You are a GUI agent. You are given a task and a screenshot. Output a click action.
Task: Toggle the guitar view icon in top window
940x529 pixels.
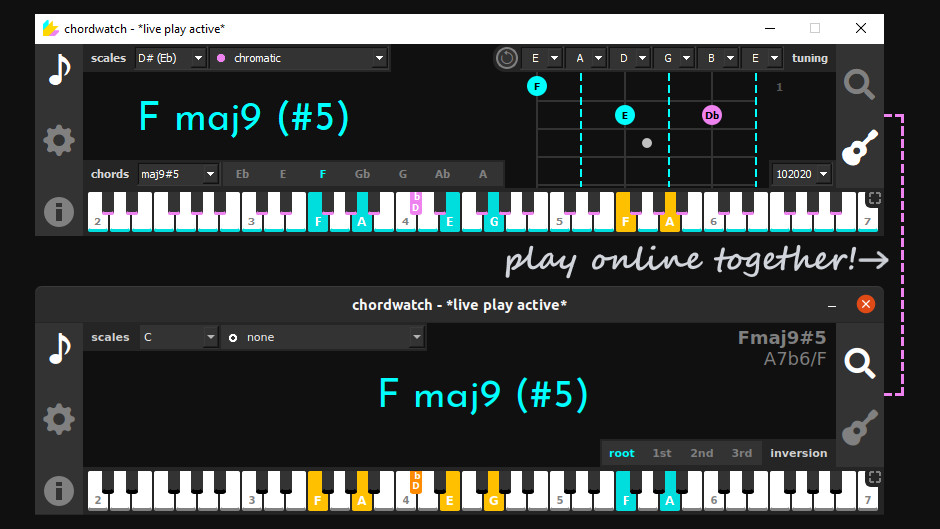(x=860, y=148)
